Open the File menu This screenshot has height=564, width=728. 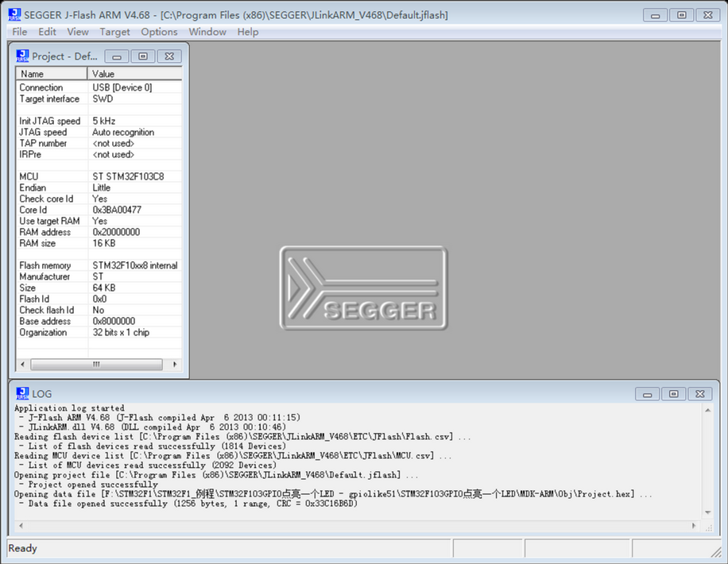coord(20,32)
